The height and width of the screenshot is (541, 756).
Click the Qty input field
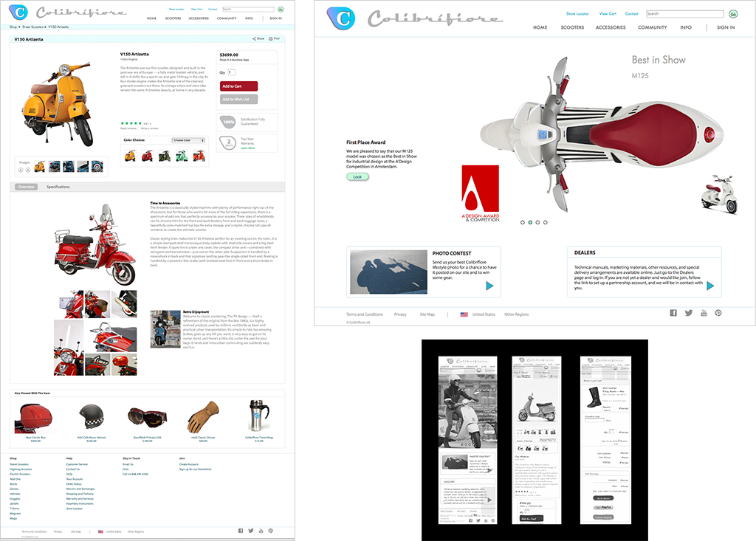coord(230,72)
